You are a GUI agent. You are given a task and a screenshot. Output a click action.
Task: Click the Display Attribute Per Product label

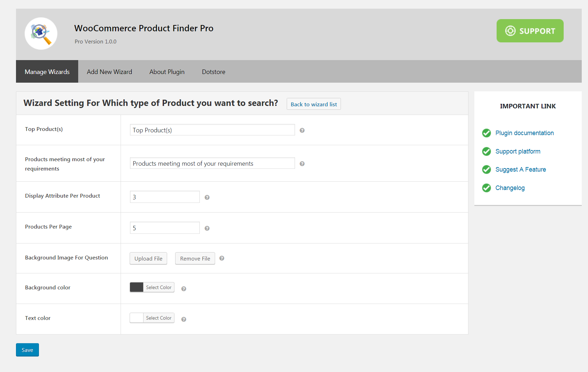tap(63, 196)
